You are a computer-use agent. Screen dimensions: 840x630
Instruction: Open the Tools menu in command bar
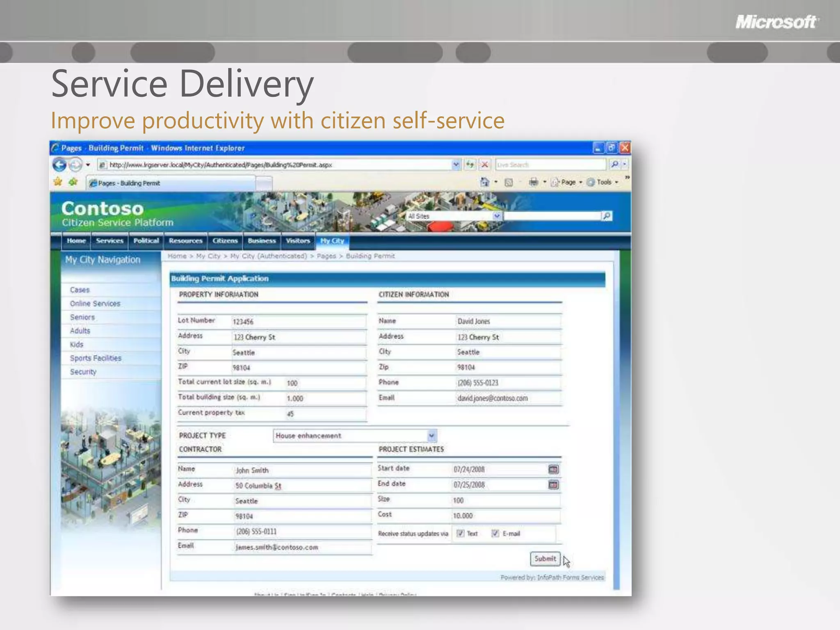click(x=602, y=182)
